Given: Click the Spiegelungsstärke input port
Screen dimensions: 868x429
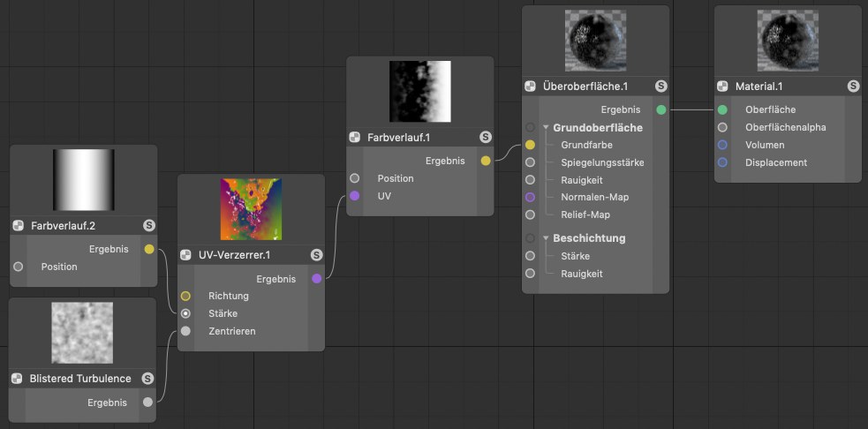Looking at the screenshot, I should pos(531,162).
